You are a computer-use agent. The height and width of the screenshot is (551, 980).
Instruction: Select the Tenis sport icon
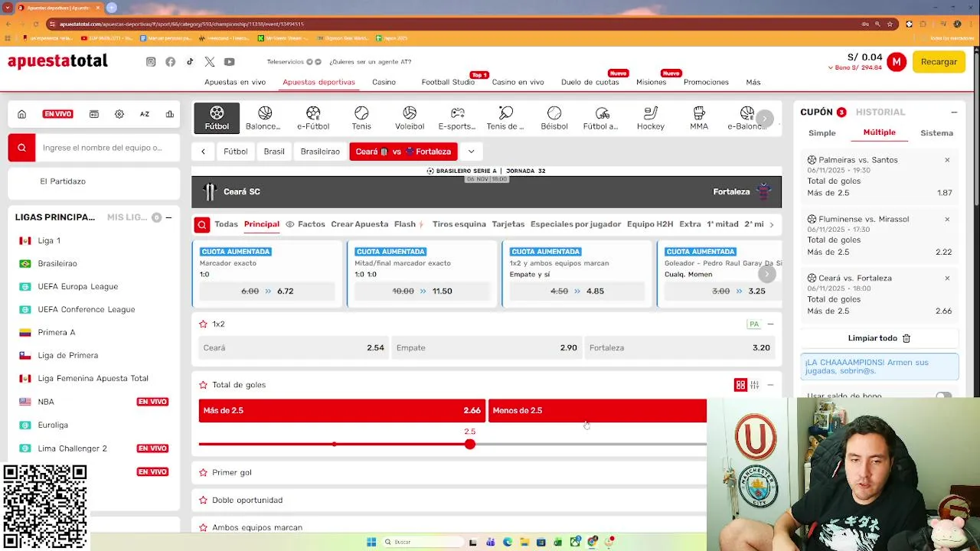click(x=361, y=118)
